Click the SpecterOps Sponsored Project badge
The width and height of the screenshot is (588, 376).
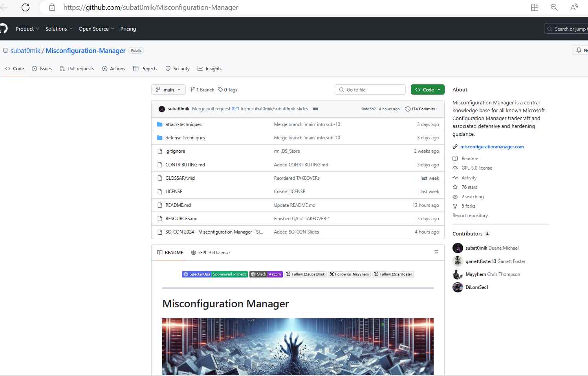coord(215,274)
